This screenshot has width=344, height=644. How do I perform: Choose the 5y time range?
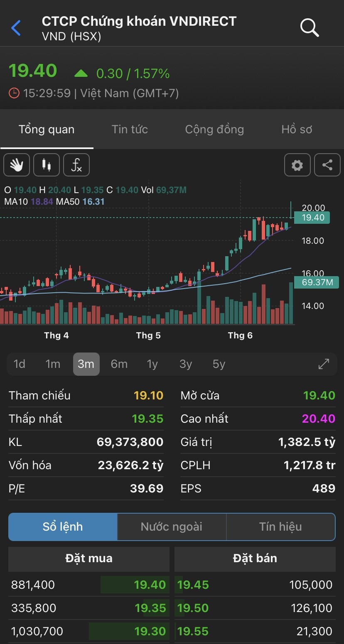(219, 364)
